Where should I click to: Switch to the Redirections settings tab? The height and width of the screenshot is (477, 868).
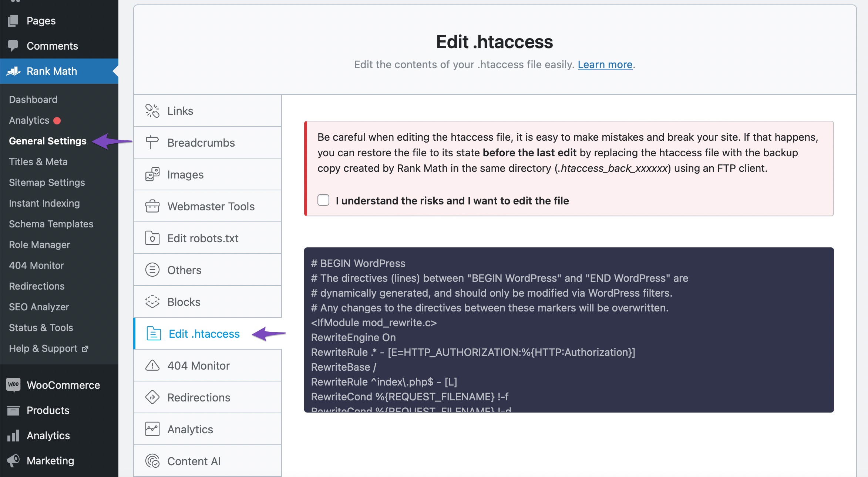click(208, 397)
